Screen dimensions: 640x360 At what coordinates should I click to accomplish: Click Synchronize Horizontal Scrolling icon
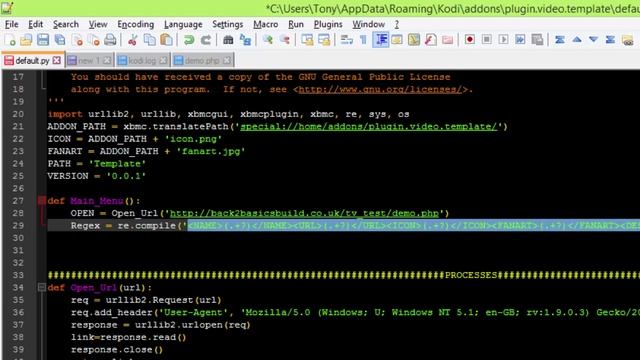324,40
